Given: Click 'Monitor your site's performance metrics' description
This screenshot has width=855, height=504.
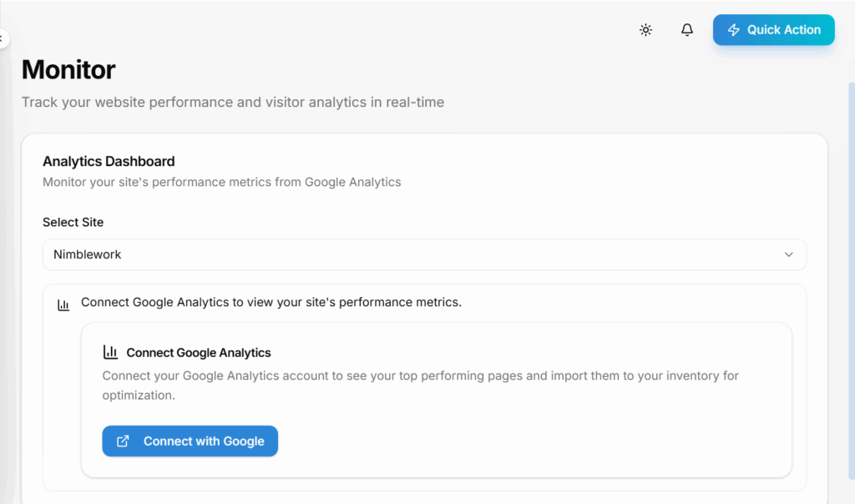Looking at the screenshot, I should (x=221, y=182).
